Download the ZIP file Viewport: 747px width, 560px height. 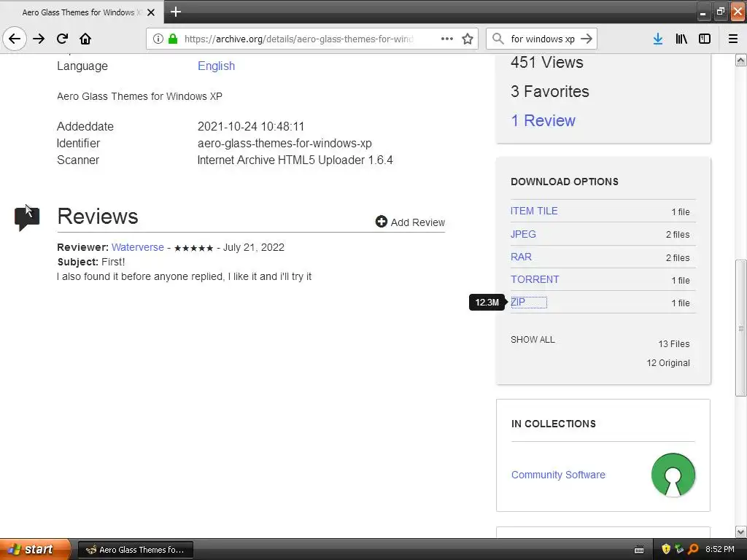tap(518, 302)
